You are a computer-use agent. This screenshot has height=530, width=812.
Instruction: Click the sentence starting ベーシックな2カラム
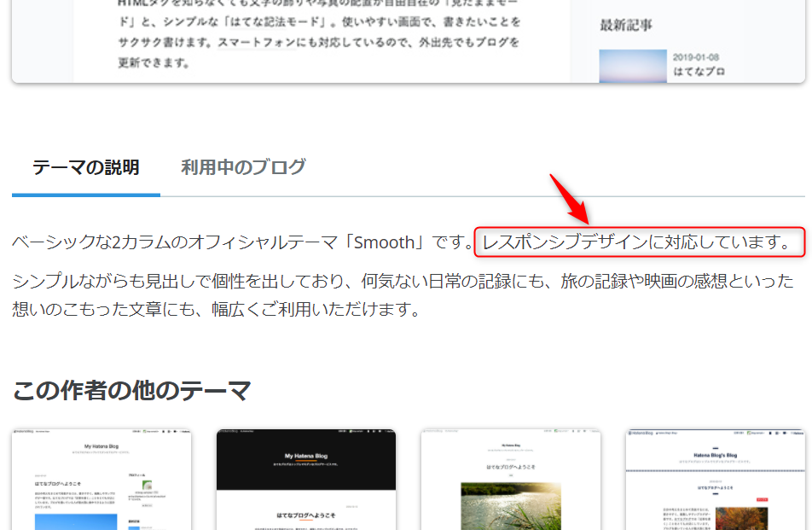coord(242,242)
